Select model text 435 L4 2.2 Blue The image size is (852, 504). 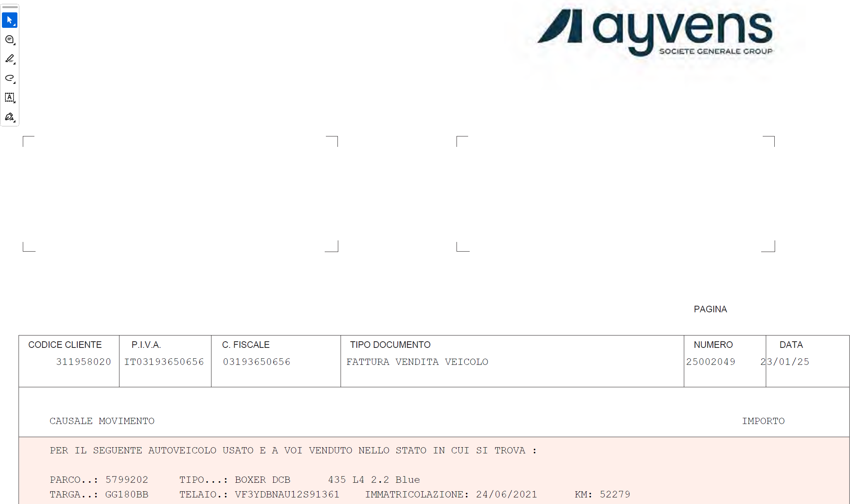point(374,480)
